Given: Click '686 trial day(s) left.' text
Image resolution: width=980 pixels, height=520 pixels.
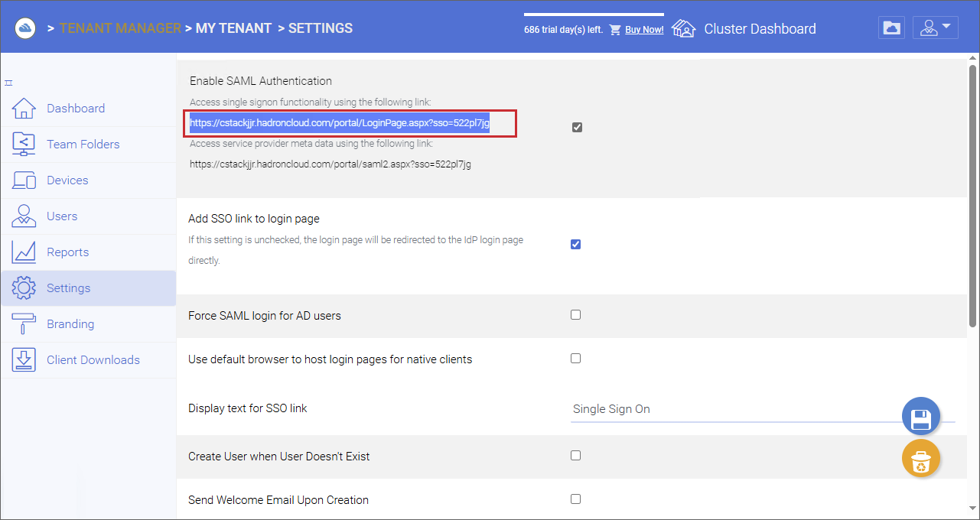Looking at the screenshot, I should coord(564,30).
